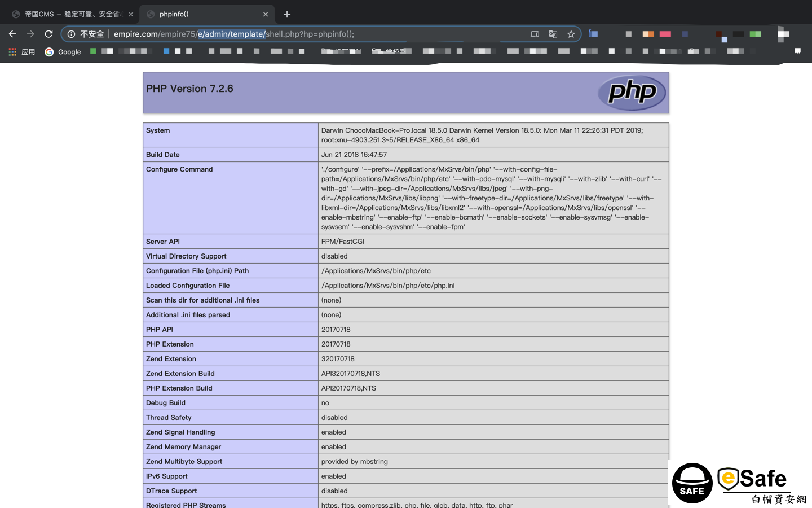Click the Configuration File (php.ini) Path label
Screen dimensions: 812x508
(197, 271)
